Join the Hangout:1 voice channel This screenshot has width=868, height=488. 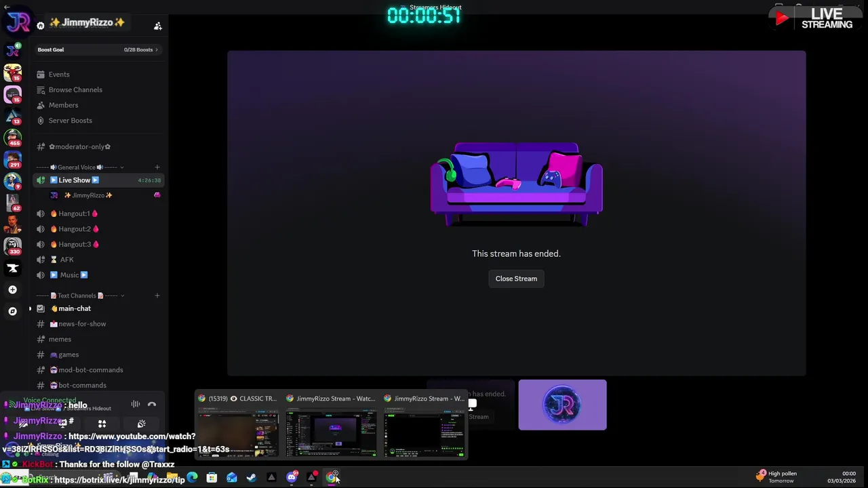[98, 213]
